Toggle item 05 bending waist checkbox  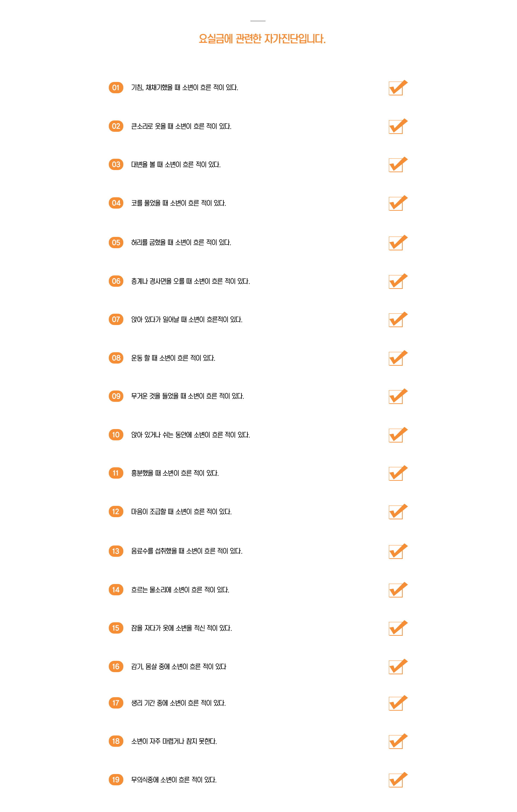[x=396, y=243]
